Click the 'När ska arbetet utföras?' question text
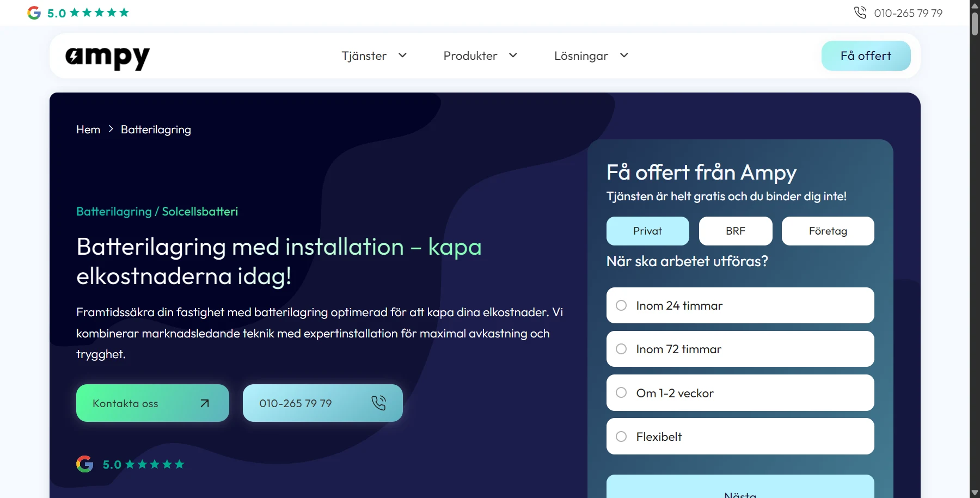The height and width of the screenshot is (498, 980). [687, 261]
